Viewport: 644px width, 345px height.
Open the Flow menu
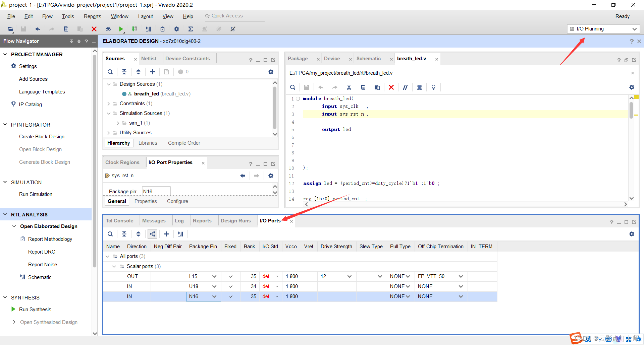[47, 16]
